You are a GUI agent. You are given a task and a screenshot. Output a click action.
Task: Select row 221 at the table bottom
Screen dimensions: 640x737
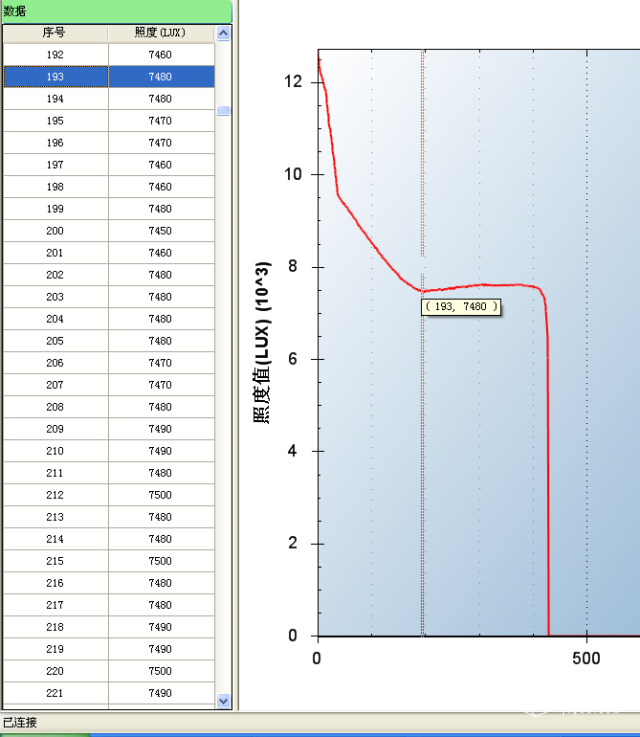tap(55, 693)
